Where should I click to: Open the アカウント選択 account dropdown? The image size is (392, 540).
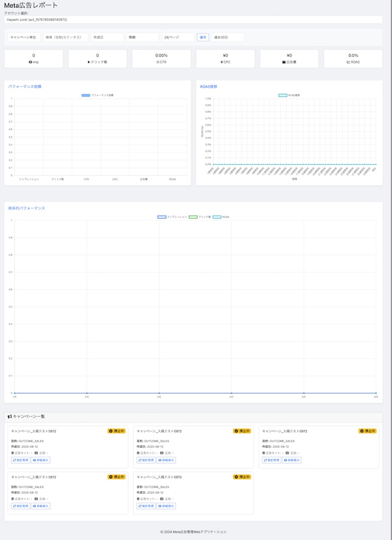(x=194, y=20)
